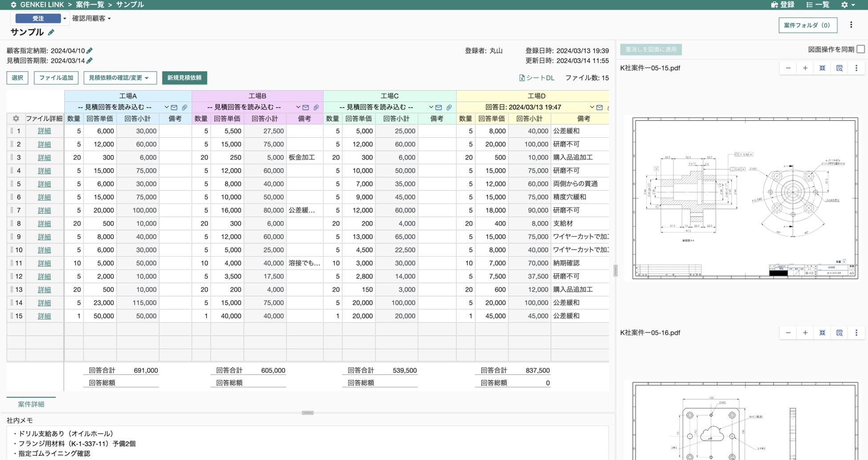This screenshot has height=460, width=868.
Task: Click the paperclip icon in 工場B header
Action: pos(316,107)
